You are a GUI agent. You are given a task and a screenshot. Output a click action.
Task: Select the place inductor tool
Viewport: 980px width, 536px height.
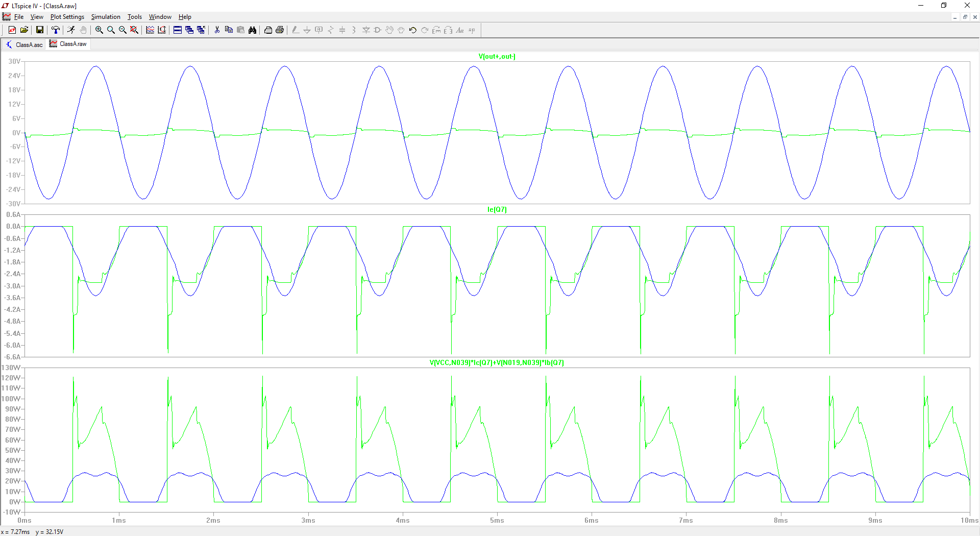pos(354,30)
